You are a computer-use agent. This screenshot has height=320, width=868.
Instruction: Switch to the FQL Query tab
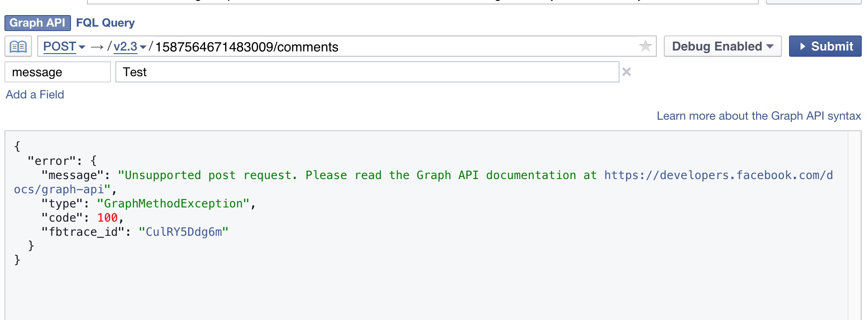pos(105,23)
